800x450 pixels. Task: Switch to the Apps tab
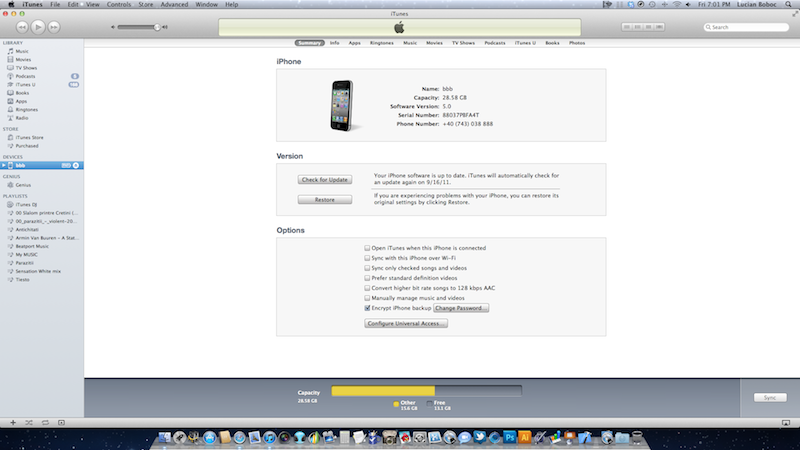point(355,43)
